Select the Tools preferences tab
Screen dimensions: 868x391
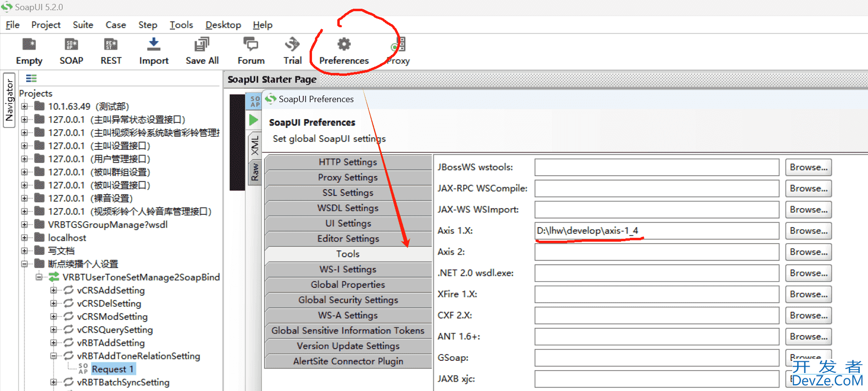point(348,254)
